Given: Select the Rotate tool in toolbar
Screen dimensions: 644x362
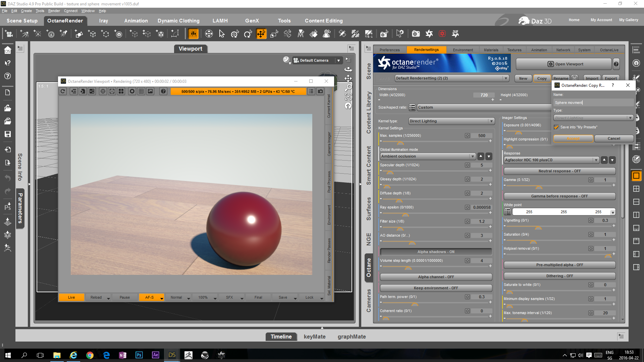Looking at the screenshot, I should [x=248, y=34].
